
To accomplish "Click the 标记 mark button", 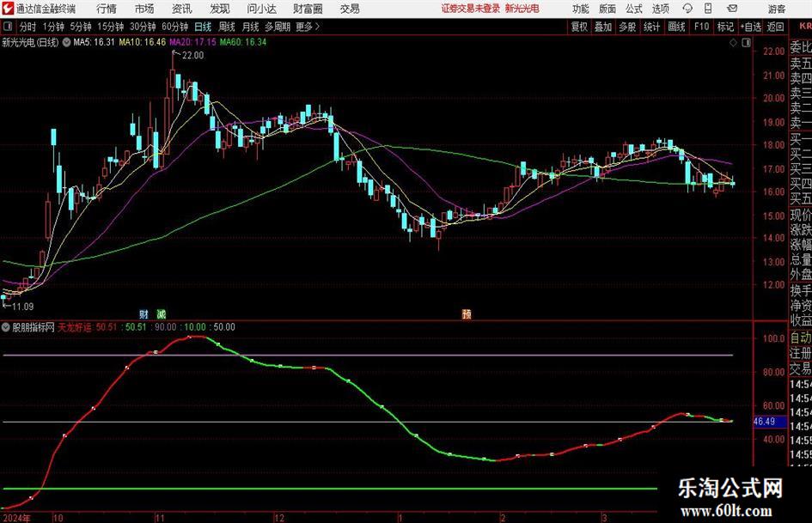I will [725, 27].
